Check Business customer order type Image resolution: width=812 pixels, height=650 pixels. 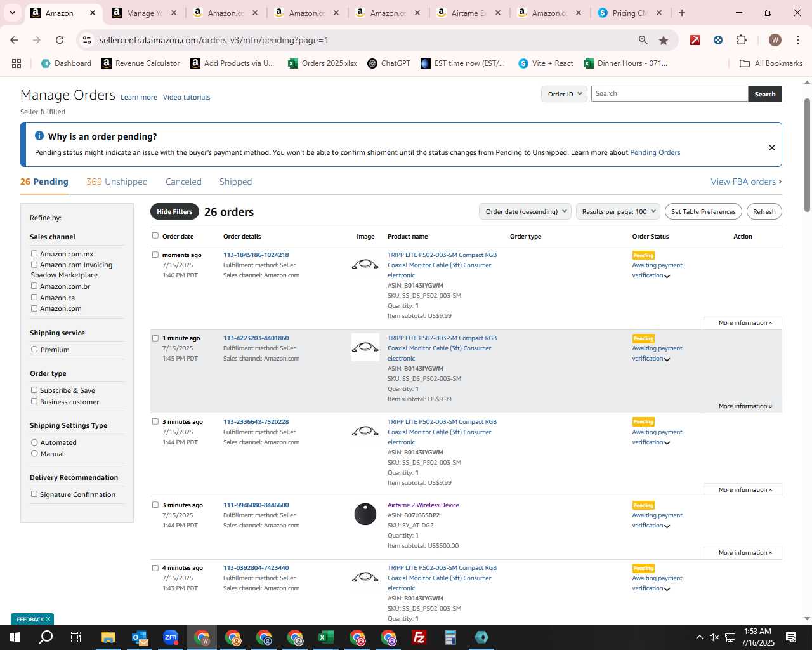tap(34, 401)
